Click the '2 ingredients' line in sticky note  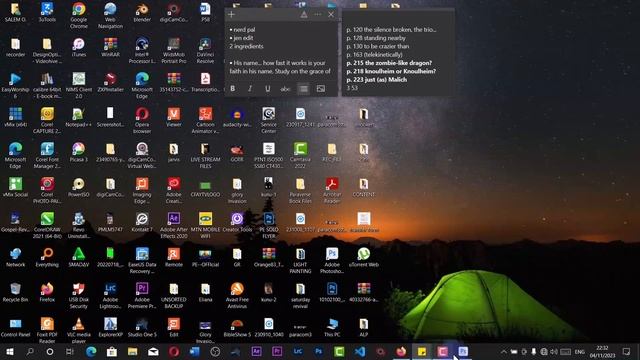[246, 46]
